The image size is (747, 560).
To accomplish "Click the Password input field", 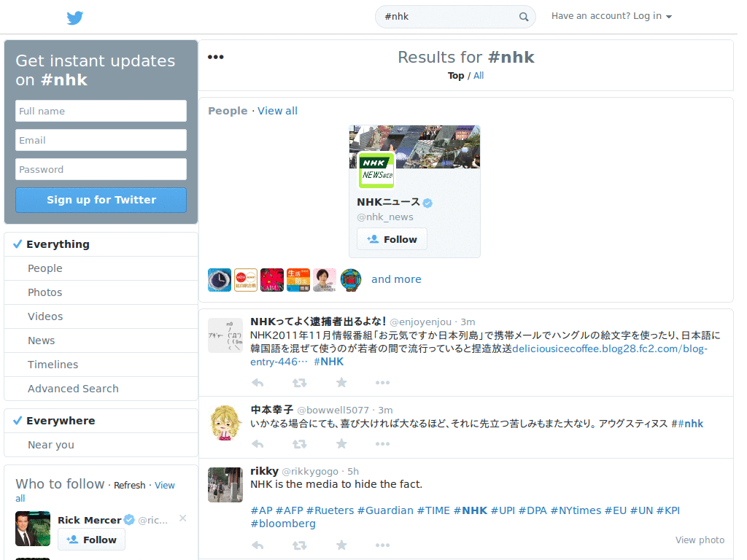I will (x=101, y=169).
